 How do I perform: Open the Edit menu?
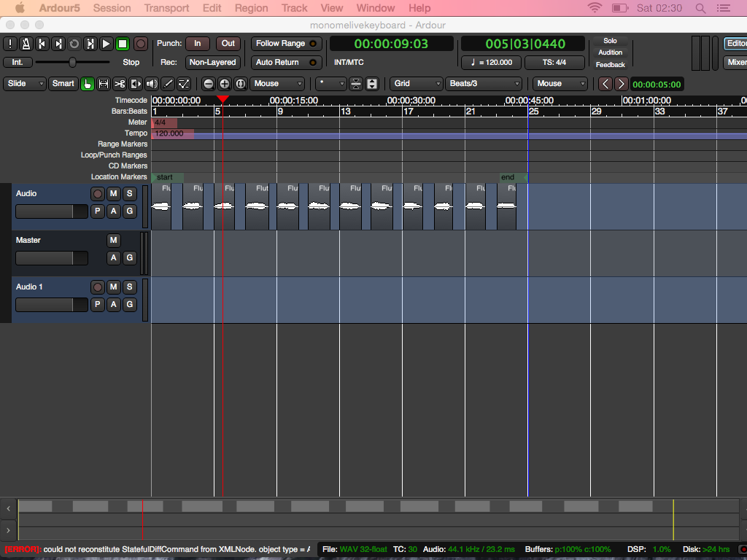tap(212, 8)
